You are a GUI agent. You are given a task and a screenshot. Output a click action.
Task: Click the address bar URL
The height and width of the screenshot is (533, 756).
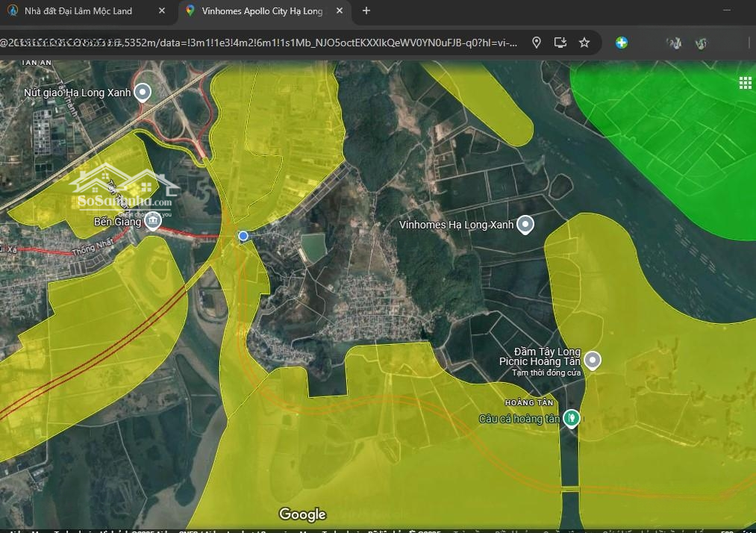coord(258,43)
